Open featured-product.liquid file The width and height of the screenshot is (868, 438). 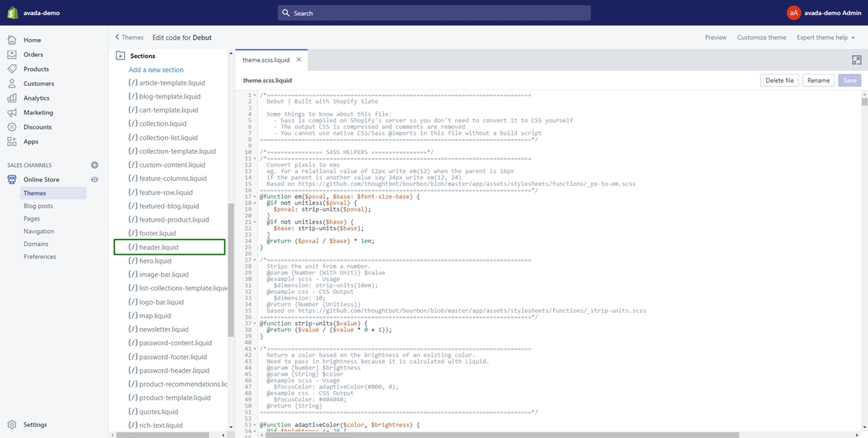(169, 219)
